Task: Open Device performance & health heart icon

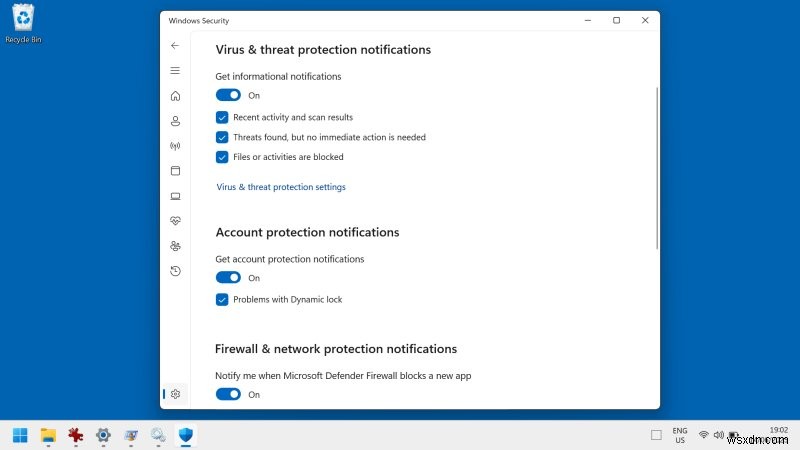Action: click(176, 221)
